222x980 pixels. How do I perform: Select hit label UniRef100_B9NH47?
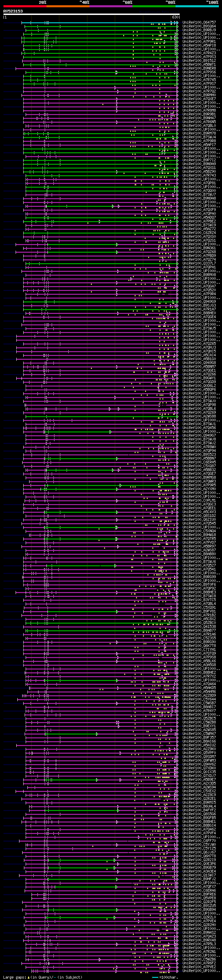click(x=199, y=118)
